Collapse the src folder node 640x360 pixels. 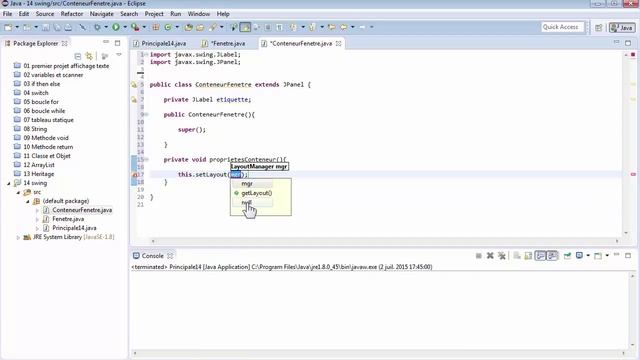point(18,192)
